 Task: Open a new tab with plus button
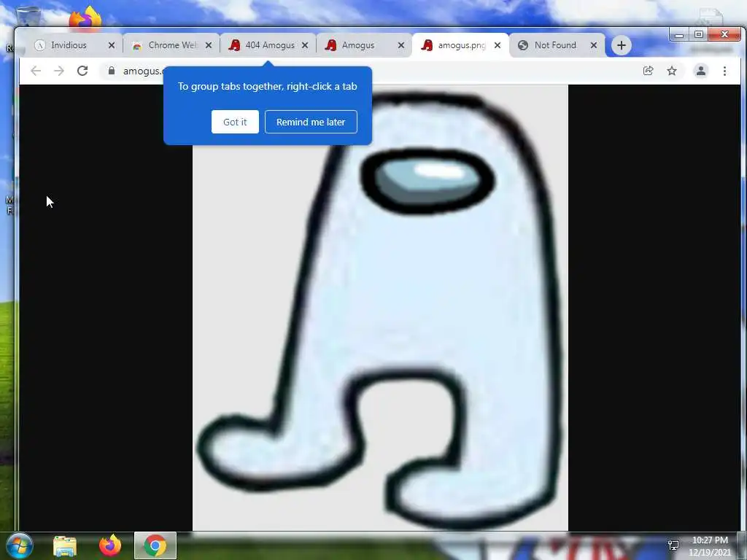pyautogui.click(x=622, y=45)
